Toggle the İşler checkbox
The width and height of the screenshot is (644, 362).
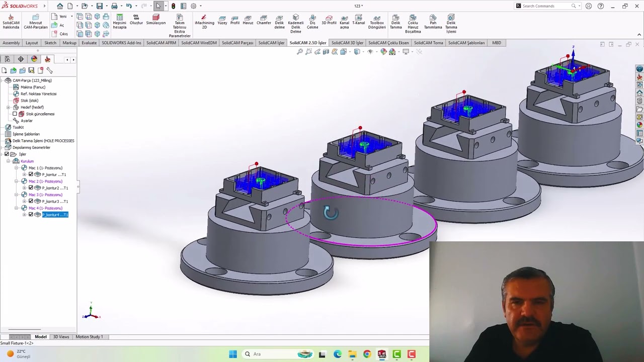coord(7,154)
